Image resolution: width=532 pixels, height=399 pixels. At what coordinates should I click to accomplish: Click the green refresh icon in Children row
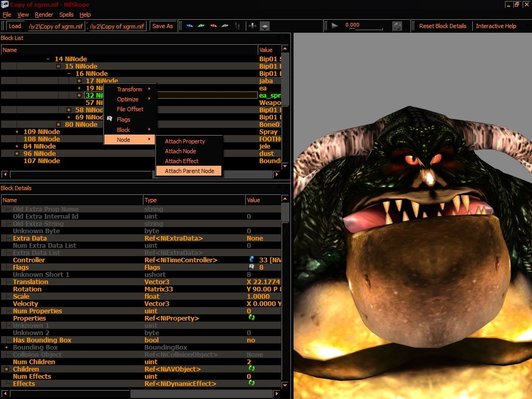251,368
